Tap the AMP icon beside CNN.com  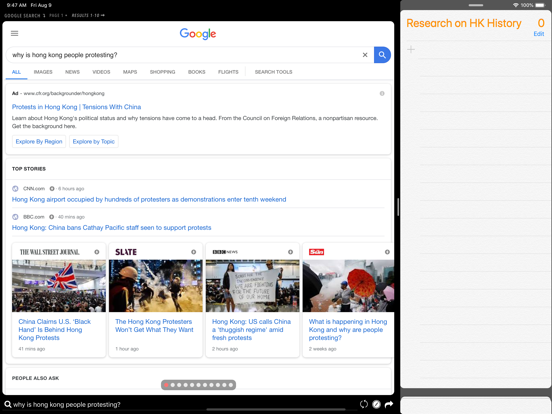pos(52,189)
